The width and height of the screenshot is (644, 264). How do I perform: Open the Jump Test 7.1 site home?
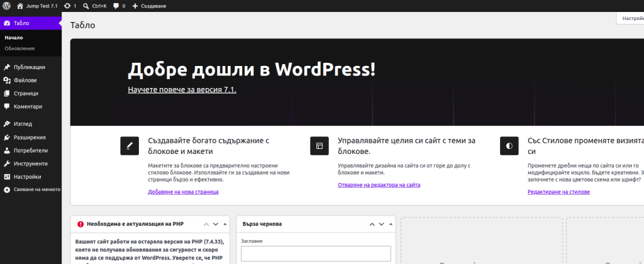click(x=37, y=6)
